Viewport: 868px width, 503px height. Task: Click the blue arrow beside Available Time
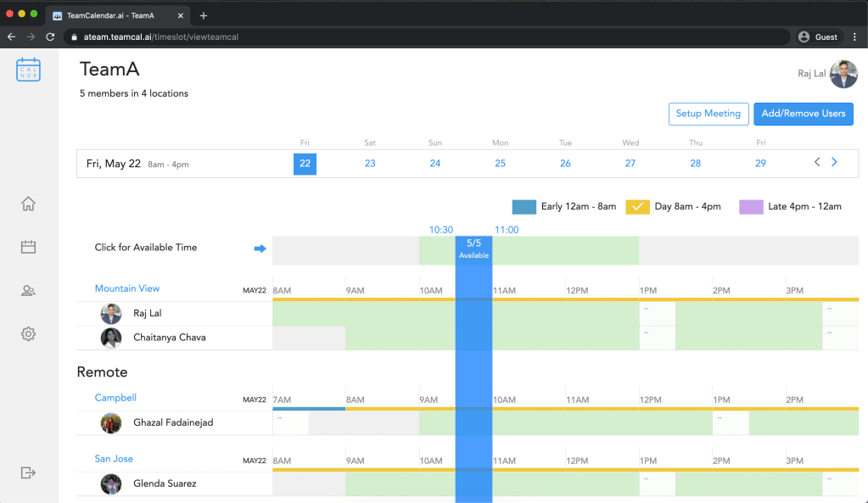pos(260,249)
